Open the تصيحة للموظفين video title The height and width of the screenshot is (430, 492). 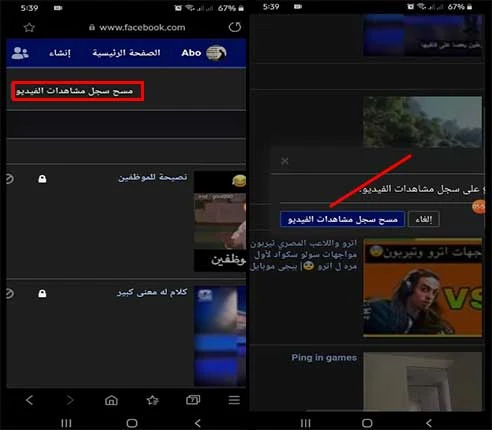(x=153, y=177)
